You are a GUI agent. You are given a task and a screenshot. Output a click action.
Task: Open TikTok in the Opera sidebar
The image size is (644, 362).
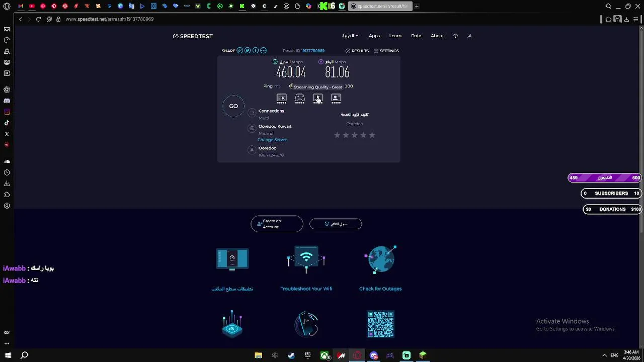(x=7, y=123)
